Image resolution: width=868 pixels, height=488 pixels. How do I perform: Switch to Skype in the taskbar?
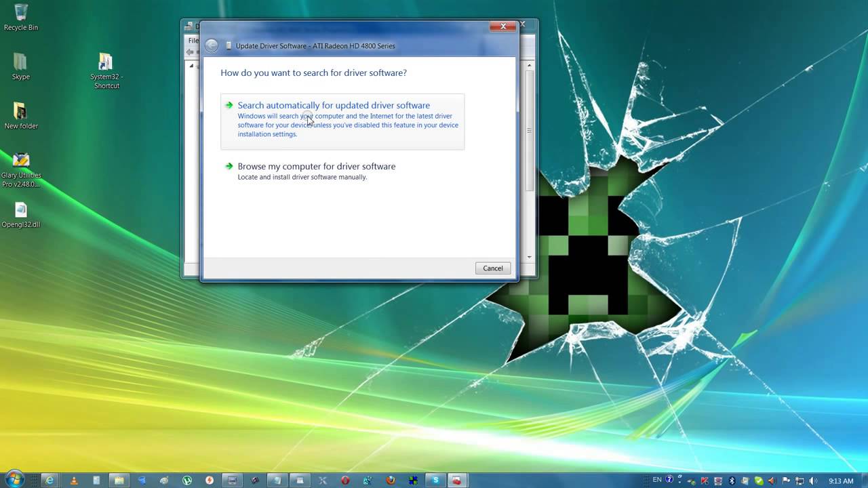pyautogui.click(x=435, y=481)
